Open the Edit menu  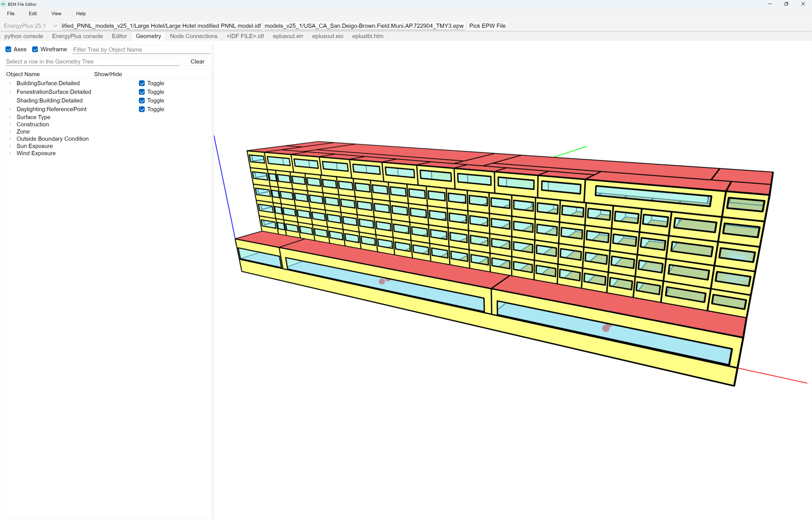(x=33, y=14)
